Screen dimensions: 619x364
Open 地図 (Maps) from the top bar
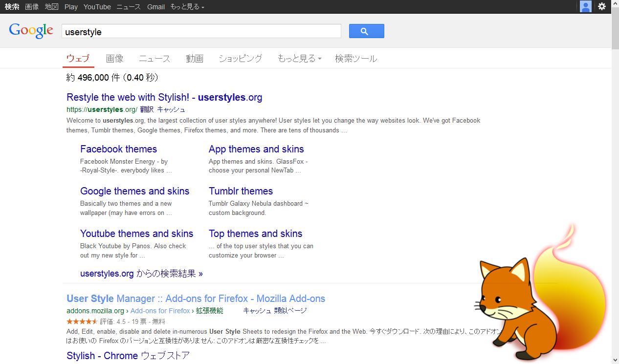point(51,6)
